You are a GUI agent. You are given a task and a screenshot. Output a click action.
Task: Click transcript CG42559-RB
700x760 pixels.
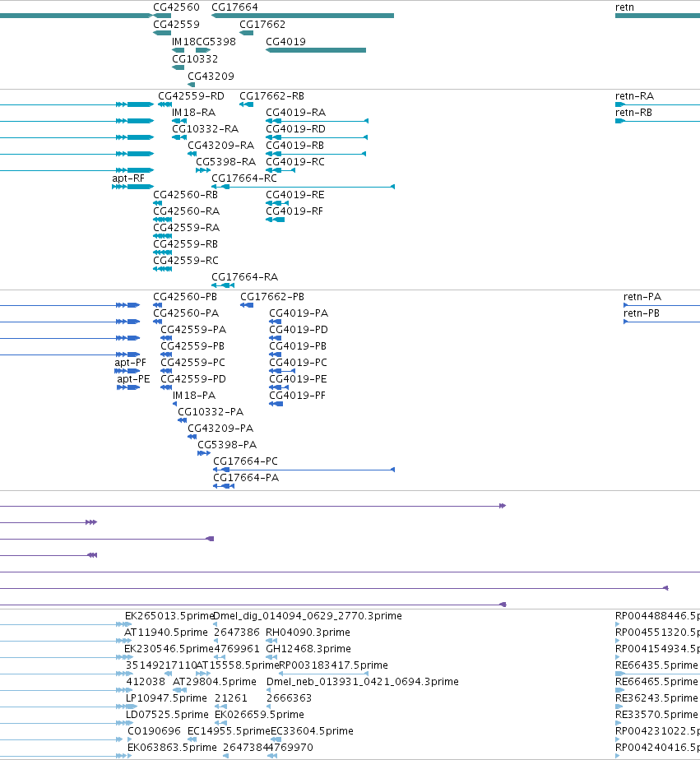185,244
